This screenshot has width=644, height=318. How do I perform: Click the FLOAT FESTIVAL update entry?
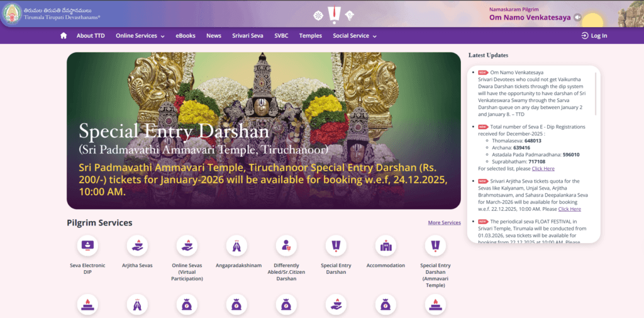click(533, 232)
